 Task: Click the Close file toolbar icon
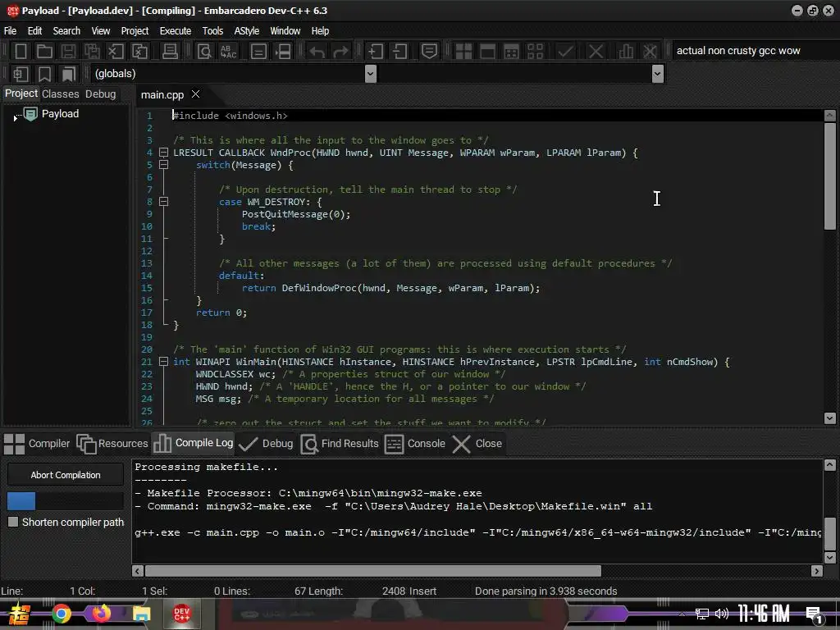(x=116, y=51)
